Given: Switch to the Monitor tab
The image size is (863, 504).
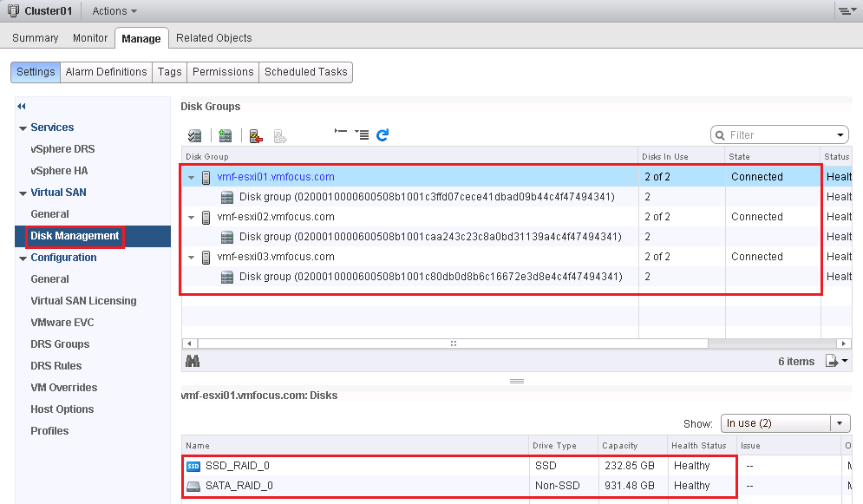Looking at the screenshot, I should pos(90,38).
